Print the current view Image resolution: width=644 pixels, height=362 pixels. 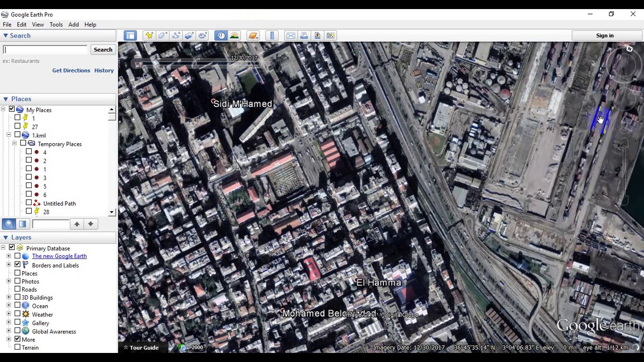click(x=304, y=35)
